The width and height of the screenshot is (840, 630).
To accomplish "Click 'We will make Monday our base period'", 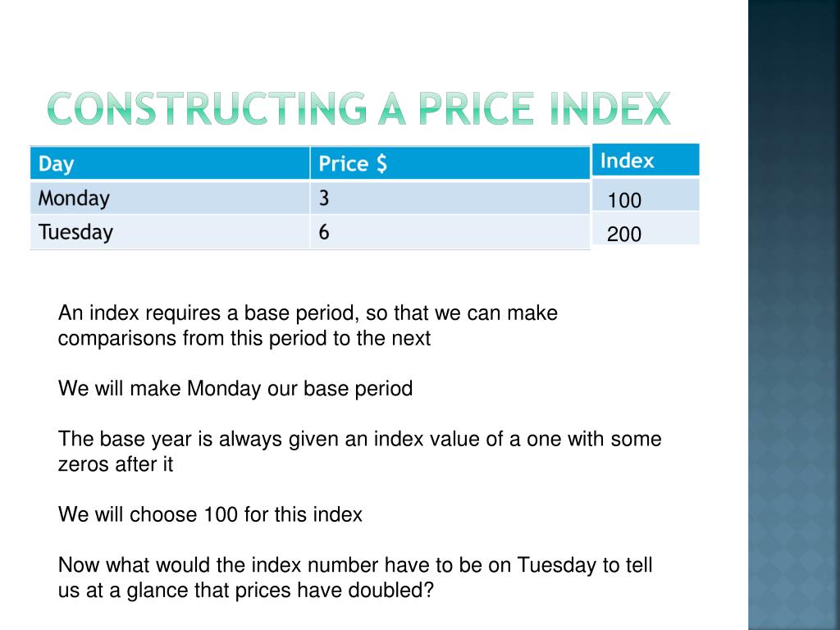I will coord(235,388).
